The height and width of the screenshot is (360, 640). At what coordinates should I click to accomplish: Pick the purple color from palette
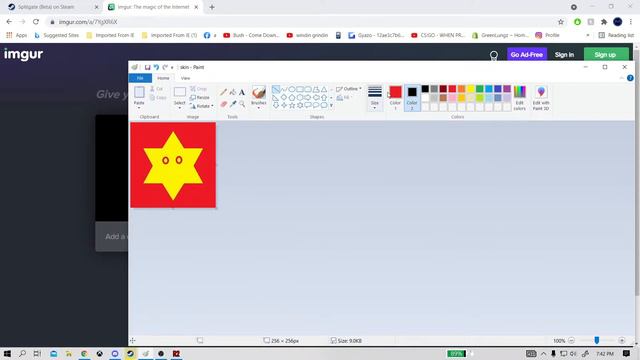(507, 89)
